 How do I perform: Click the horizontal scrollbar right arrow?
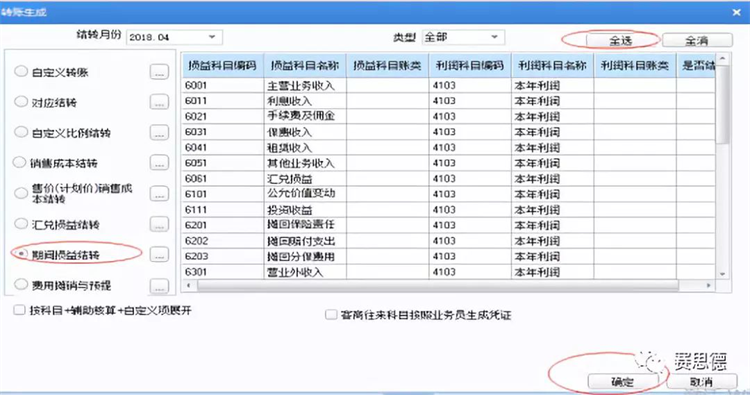(709, 285)
